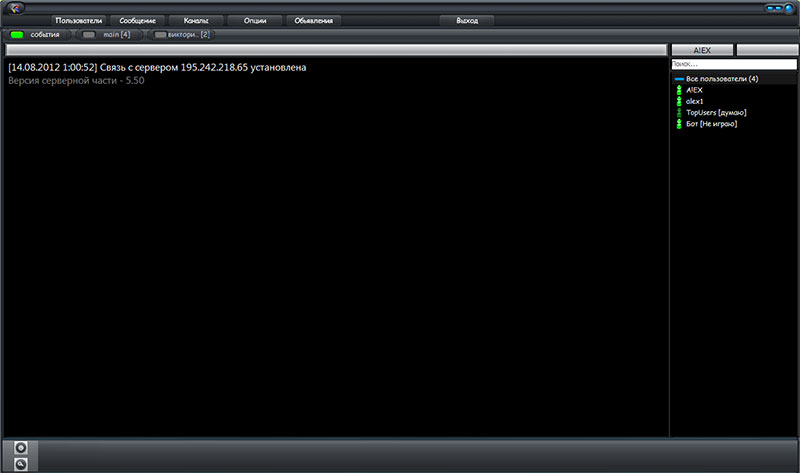Click the blue round button in title bar

(789, 8)
